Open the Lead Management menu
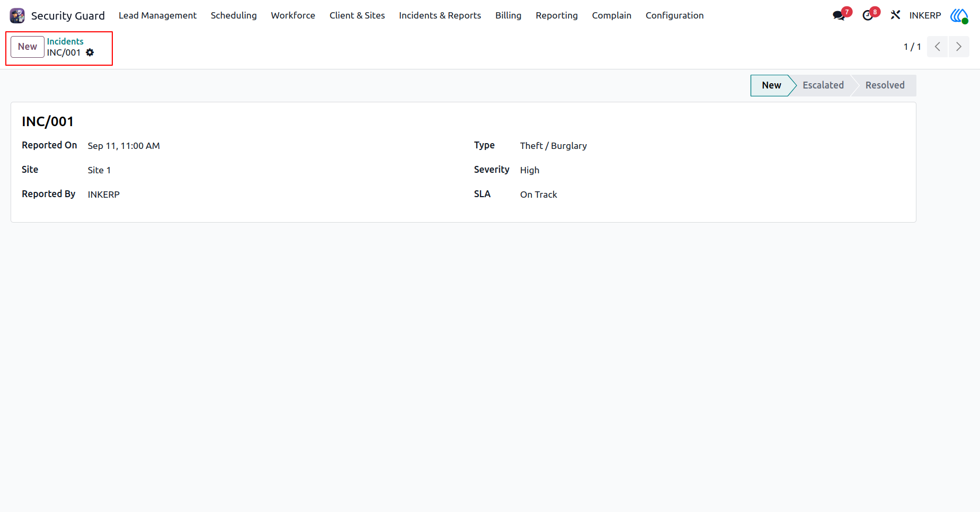 [x=157, y=15]
